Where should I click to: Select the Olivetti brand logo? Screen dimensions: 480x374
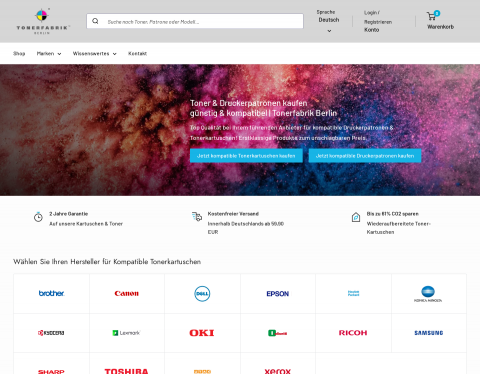(278, 333)
